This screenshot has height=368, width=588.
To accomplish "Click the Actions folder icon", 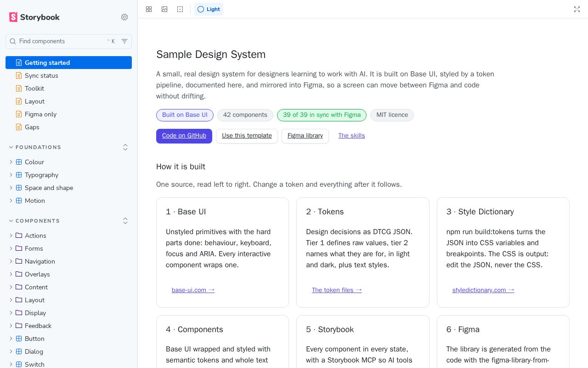I will (x=19, y=236).
